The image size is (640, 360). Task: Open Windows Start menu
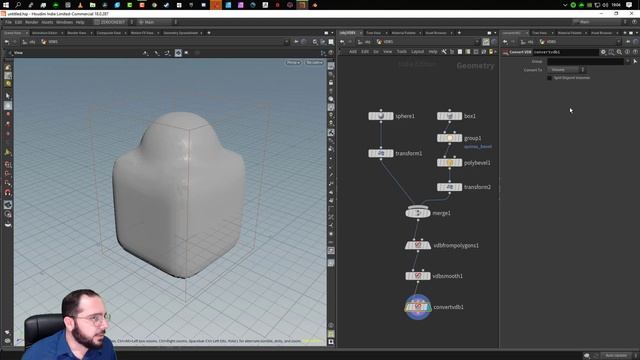6,5
